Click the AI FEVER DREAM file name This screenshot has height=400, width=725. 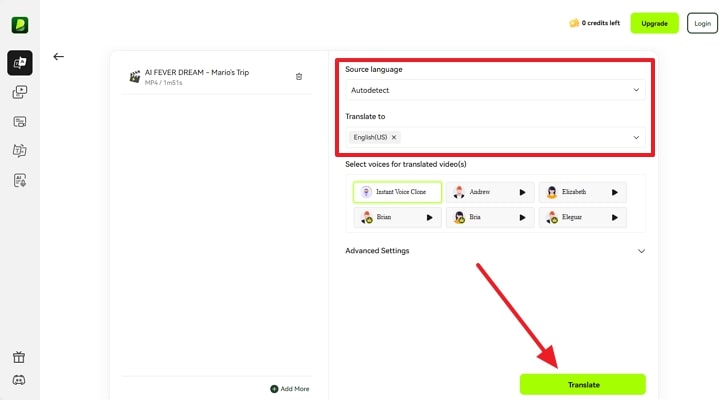tap(197, 72)
